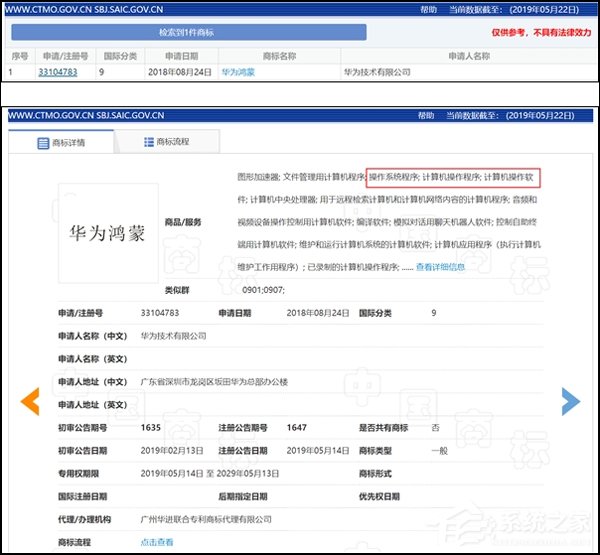Click the exclusive period 2019年05月14日 至 2029年05月13日

point(210,473)
